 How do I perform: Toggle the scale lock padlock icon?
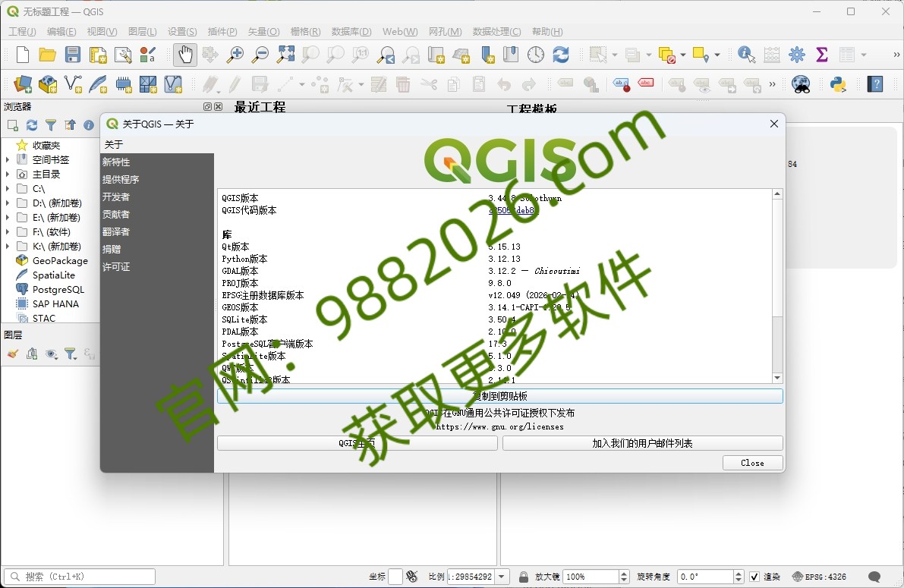[524, 577]
